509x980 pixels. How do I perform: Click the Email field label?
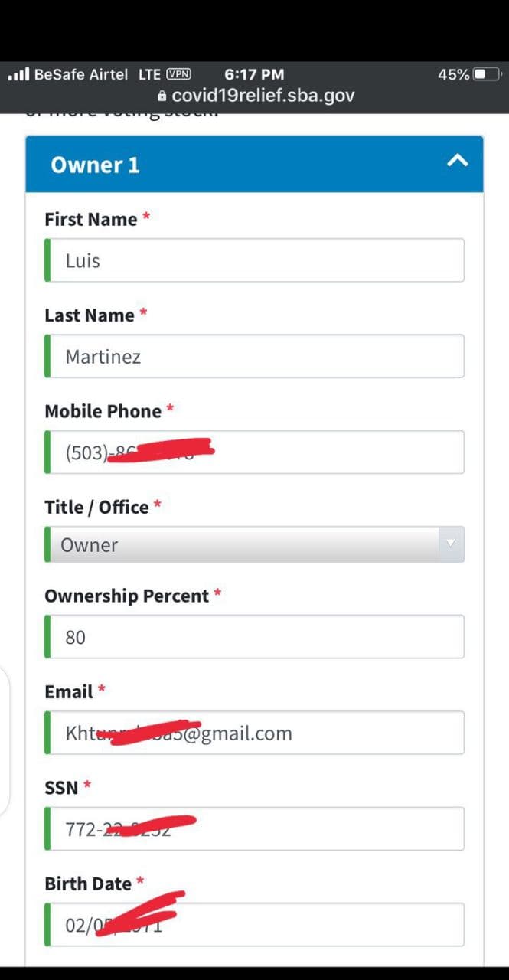(68, 691)
